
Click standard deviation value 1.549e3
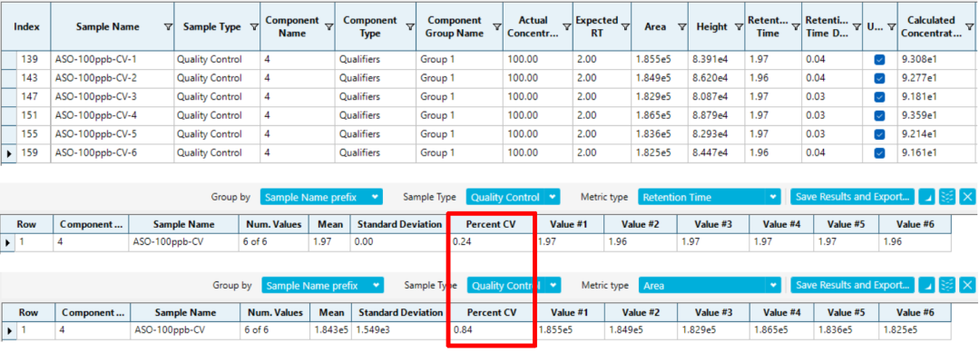399,330
